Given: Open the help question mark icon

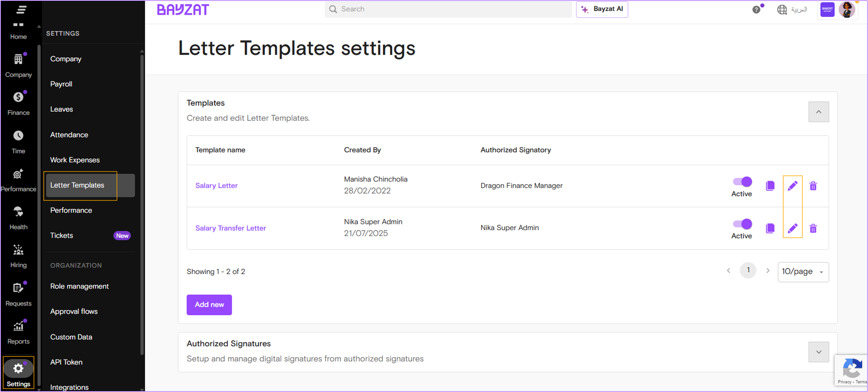Looking at the screenshot, I should click(x=756, y=9).
